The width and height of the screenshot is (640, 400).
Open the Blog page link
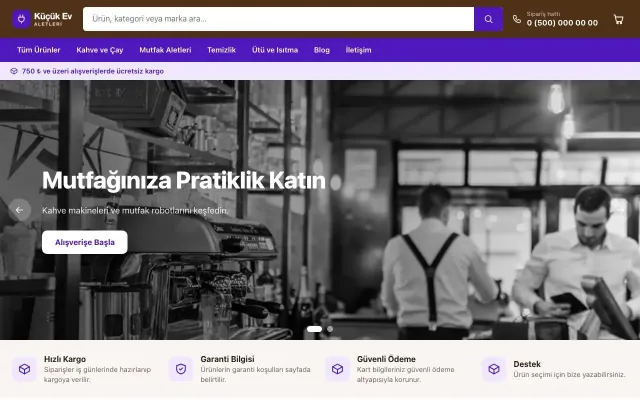click(322, 50)
